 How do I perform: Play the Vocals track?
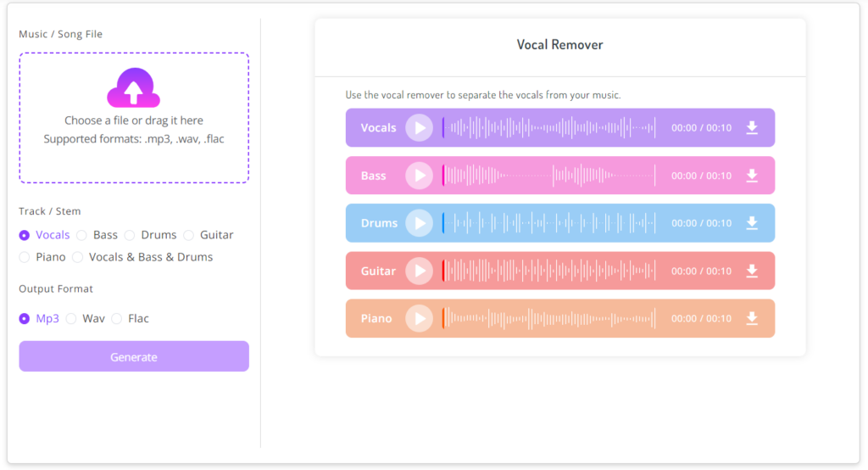[x=419, y=128]
